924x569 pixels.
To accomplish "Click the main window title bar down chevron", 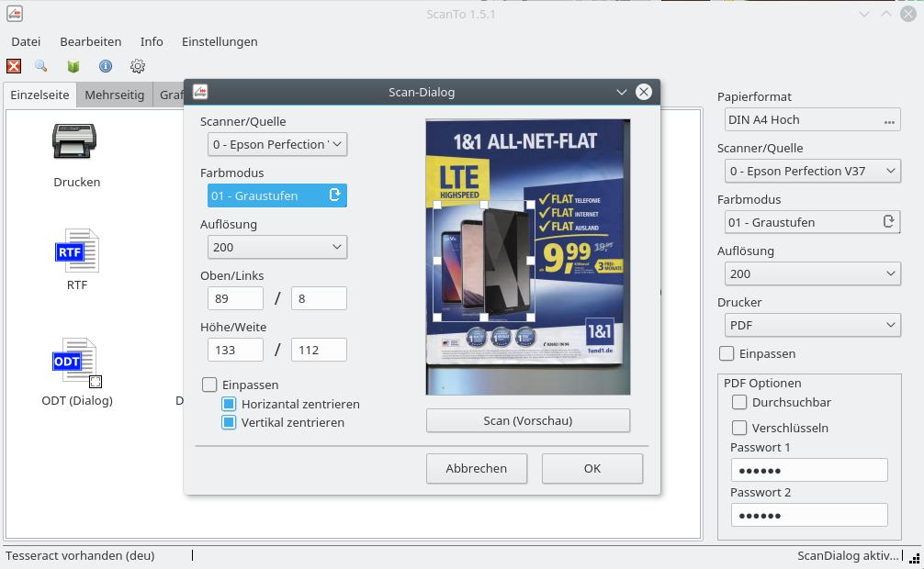I will [864, 14].
